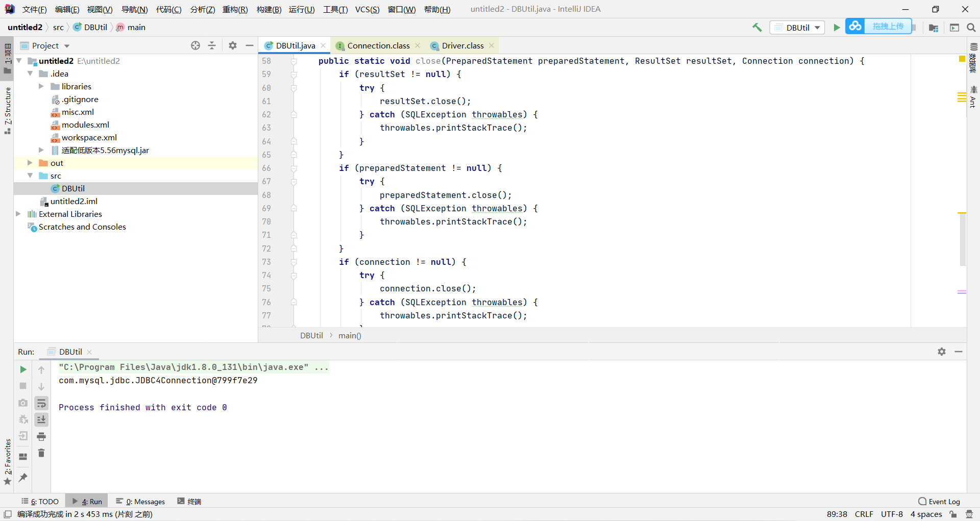Click the clear console trash icon
980x521 pixels.
tap(41, 453)
